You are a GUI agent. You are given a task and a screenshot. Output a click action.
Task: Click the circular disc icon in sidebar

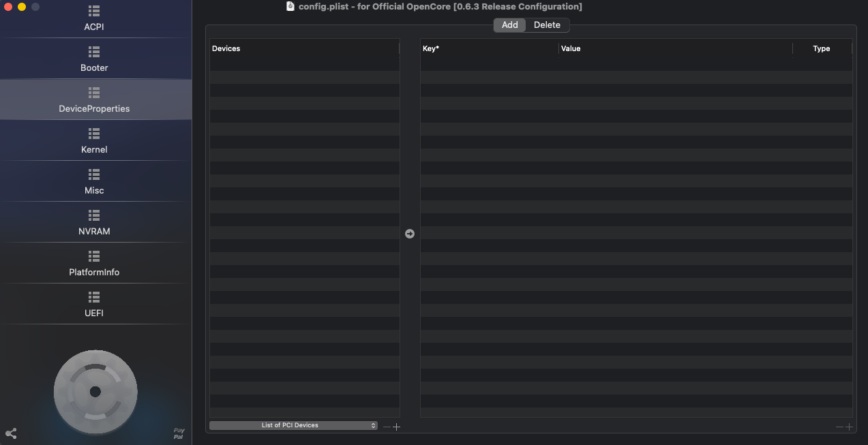pos(95,391)
